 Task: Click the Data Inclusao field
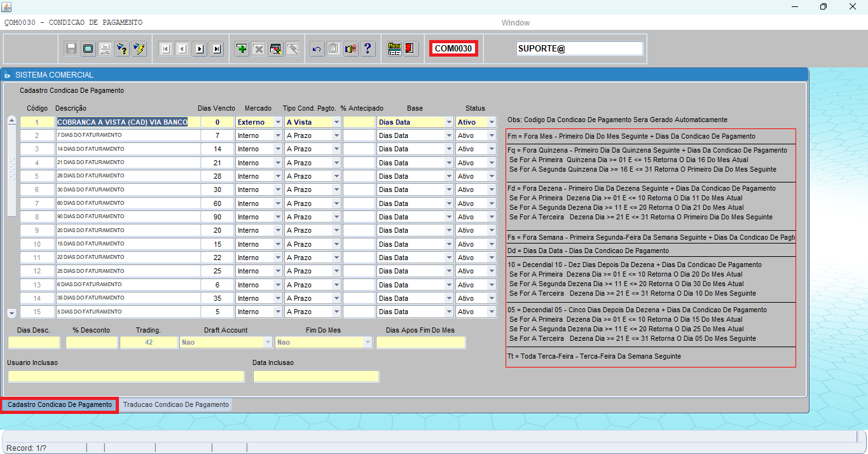coord(316,376)
